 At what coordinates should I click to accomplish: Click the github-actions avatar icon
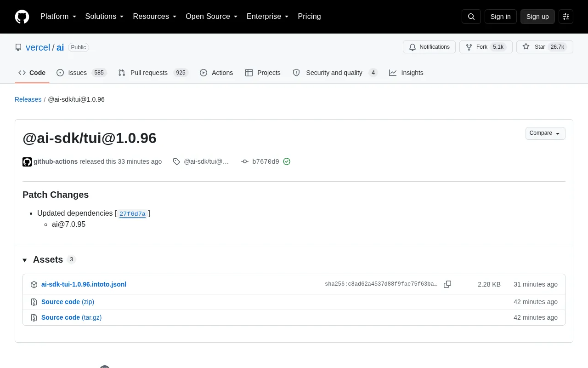point(27,162)
